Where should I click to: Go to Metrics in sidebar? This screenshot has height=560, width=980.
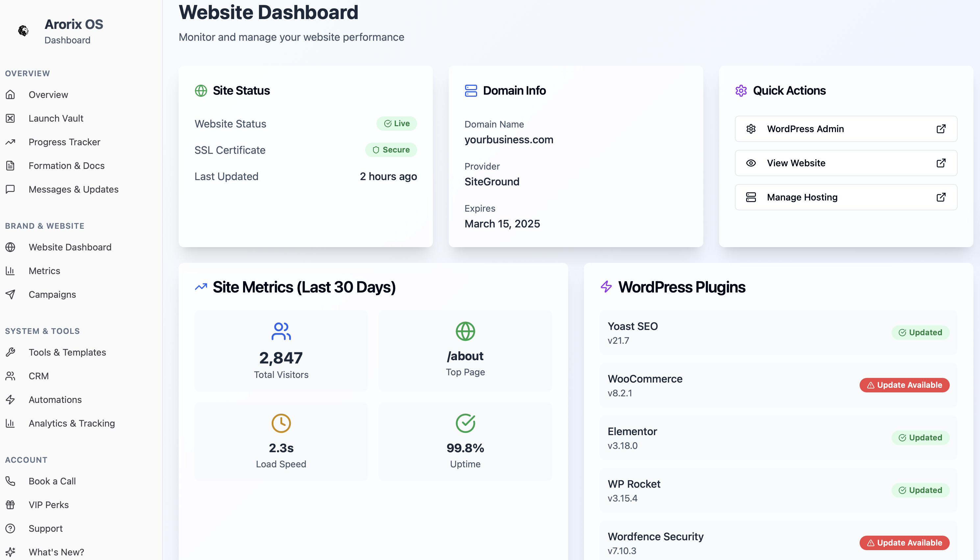tap(44, 271)
